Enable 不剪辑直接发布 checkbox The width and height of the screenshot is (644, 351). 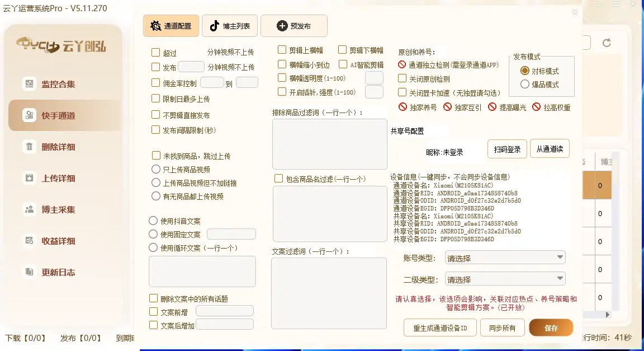click(155, 115)
